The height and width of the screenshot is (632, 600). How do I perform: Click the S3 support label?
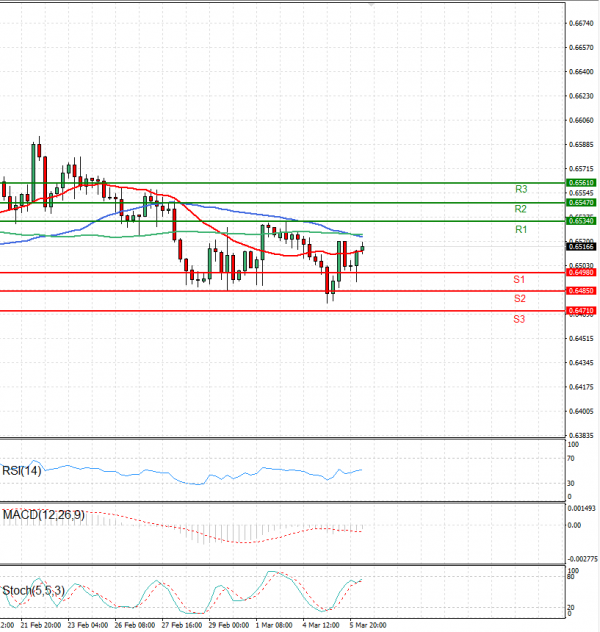[520, 319]
